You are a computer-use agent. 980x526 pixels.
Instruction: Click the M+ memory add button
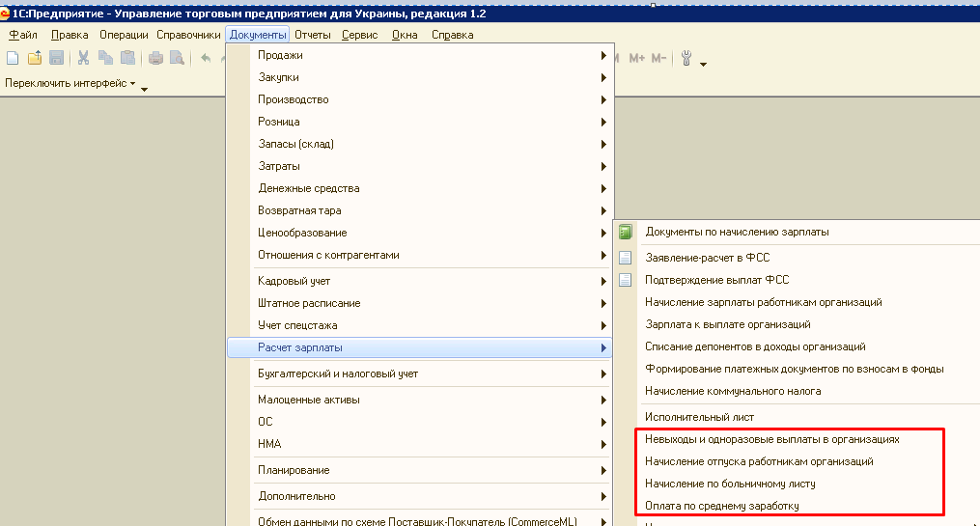pyautogui.click(x=637, y=58)
